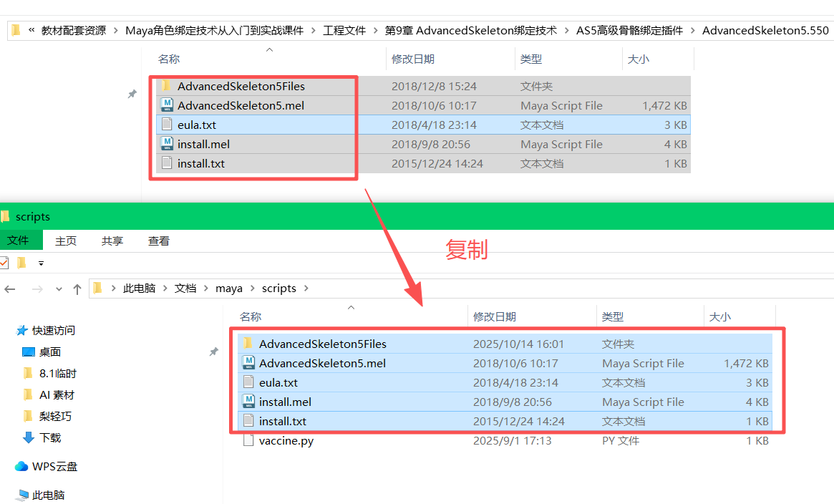
Task: Open the 共享 ribbon tab
Action: click(112, 241)
